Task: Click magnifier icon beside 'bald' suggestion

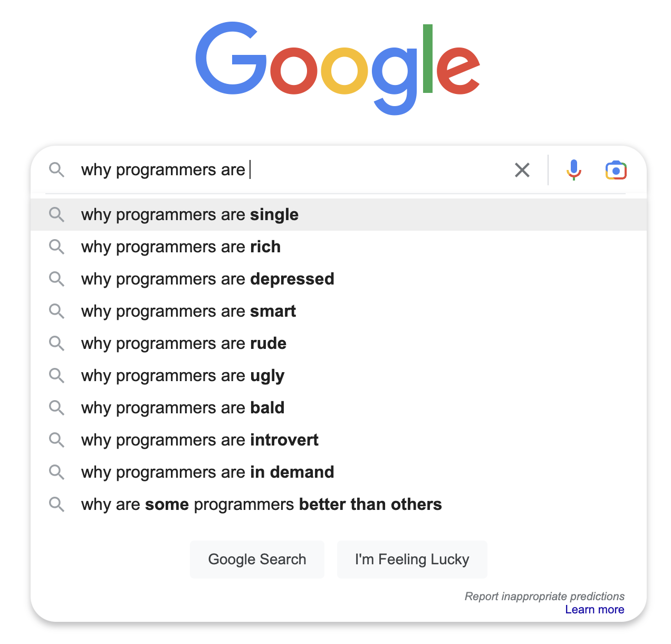Action: pyautogui.click(x=56, y=408)
